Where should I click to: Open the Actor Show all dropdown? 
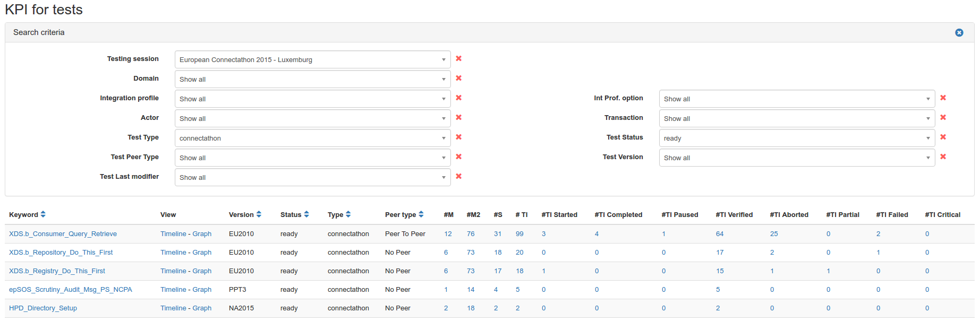point(312,118)
